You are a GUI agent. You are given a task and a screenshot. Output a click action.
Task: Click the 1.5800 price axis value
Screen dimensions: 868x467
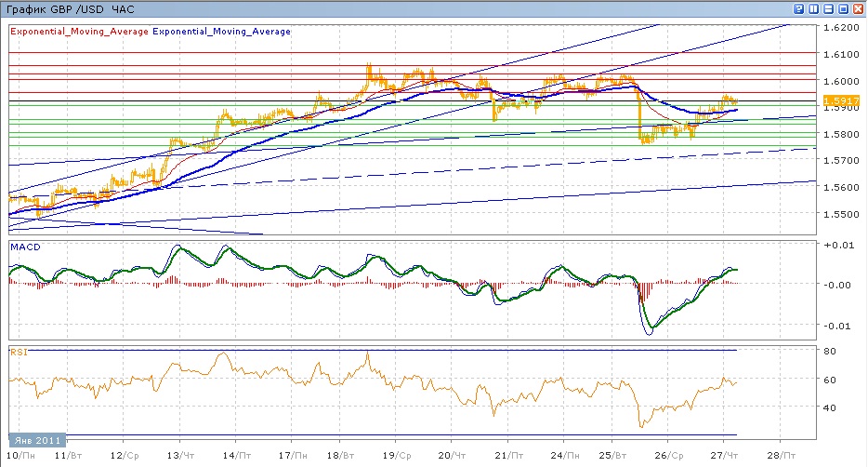841,134
